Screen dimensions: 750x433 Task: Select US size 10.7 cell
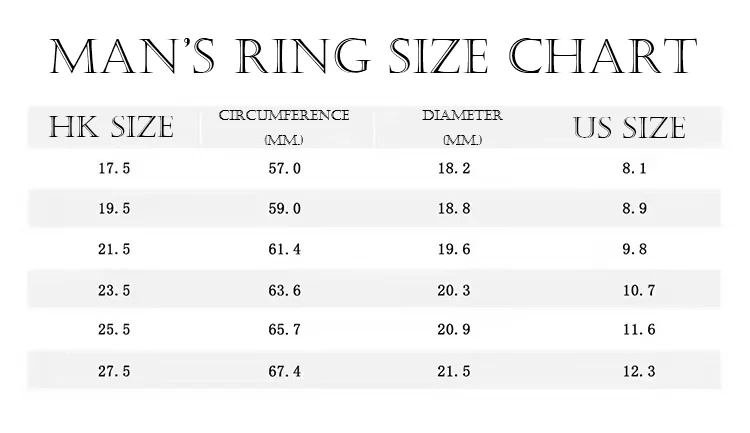pos(637,291)
